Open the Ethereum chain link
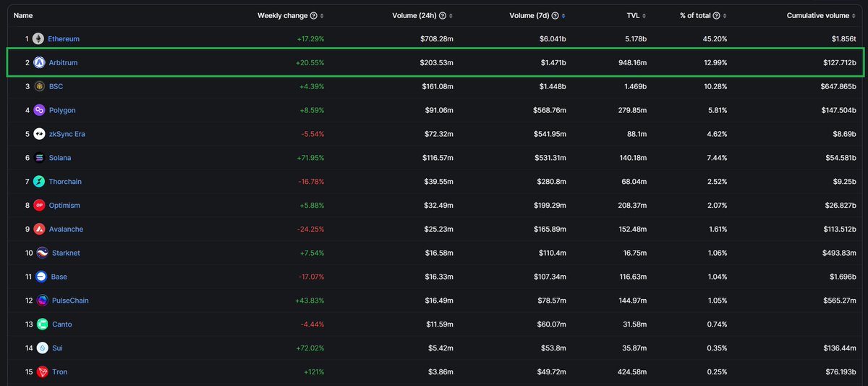This screenshot has height=386, width=868. tap(64, 39)
